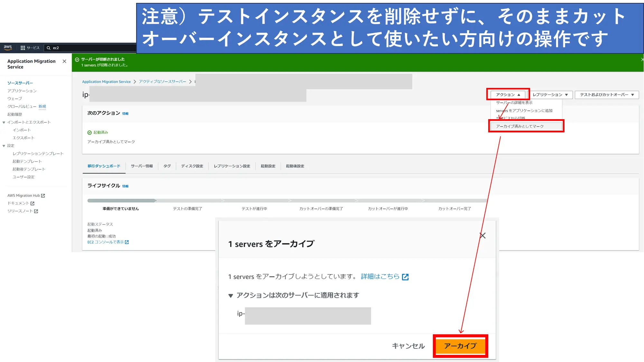Switch to 起動後設定 tab

pos(295,166)
